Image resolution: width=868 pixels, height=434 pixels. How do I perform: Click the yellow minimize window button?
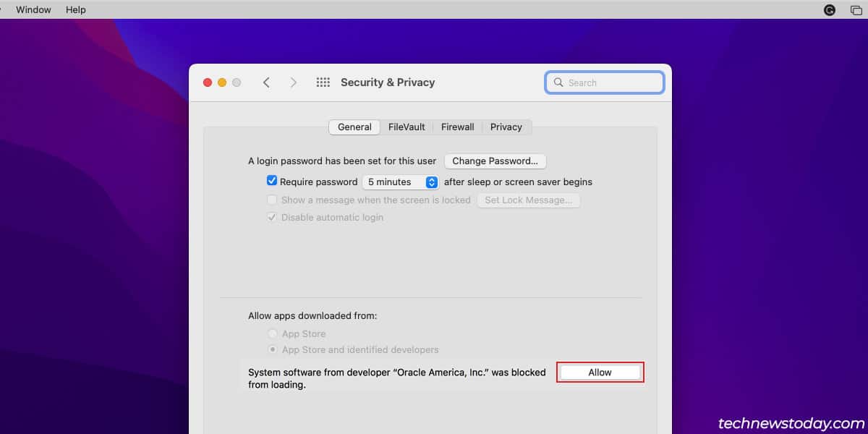tap(222, 82)
